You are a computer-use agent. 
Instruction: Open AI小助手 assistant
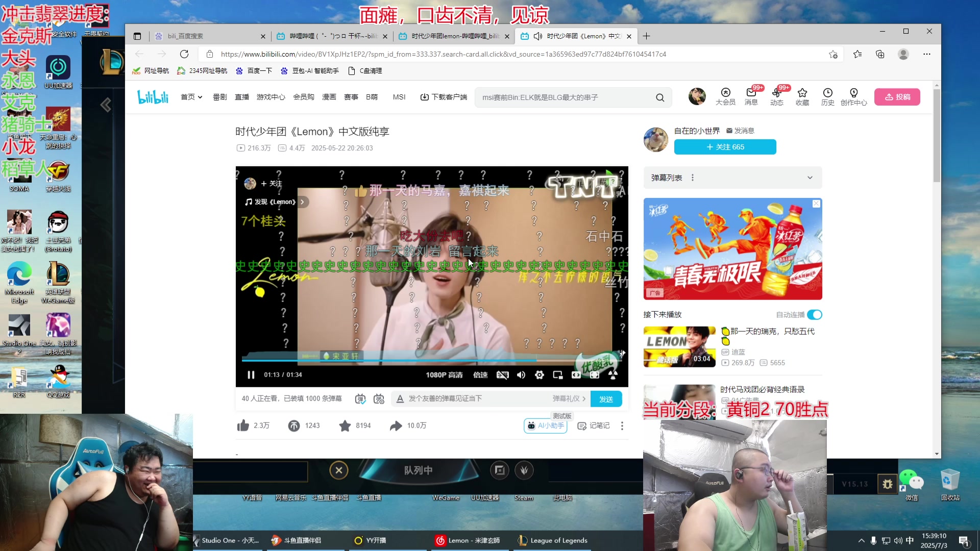pos(546,425)
